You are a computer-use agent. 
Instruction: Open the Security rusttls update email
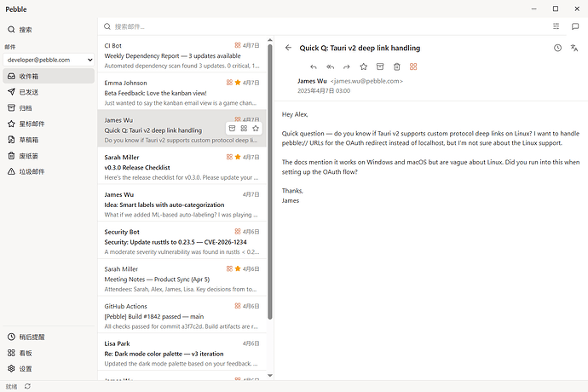(x=182, y=240)
